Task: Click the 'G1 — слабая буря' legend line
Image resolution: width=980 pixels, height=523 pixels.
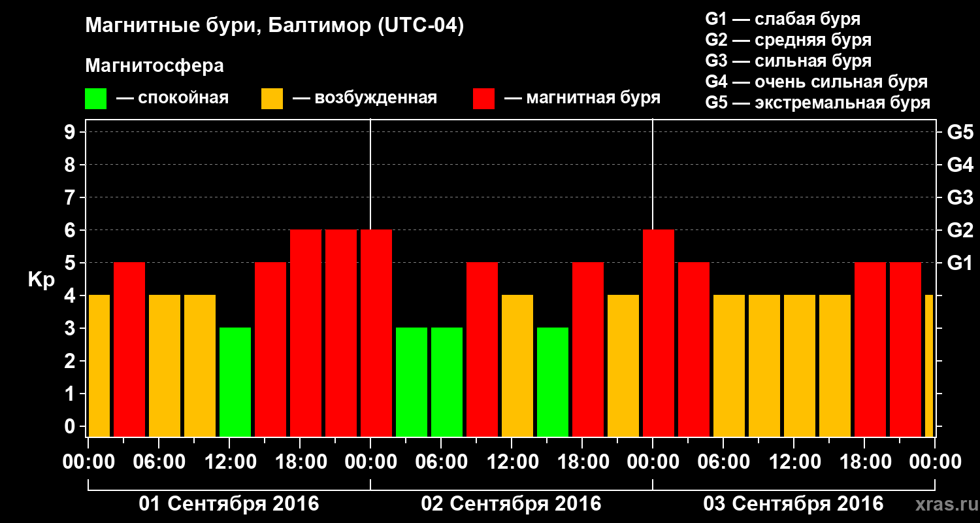Action: (x=783, y=19)
